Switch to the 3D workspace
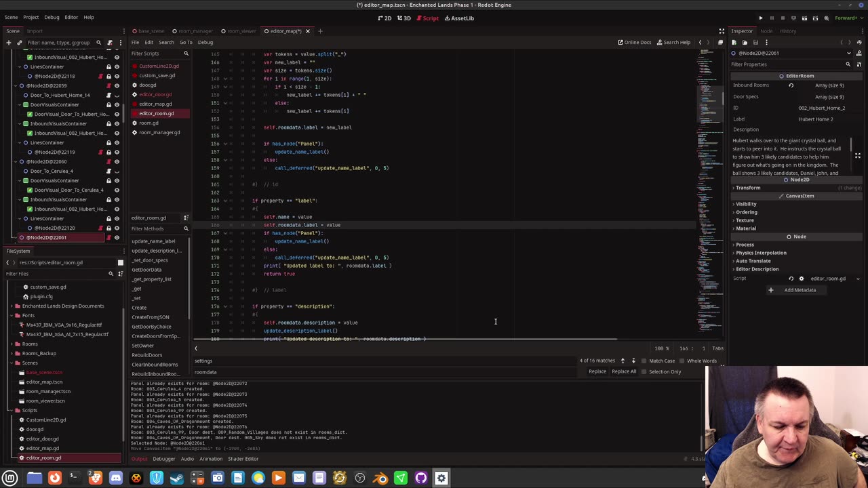Viewport: 868px width, 488px height. tap(404, 18)
